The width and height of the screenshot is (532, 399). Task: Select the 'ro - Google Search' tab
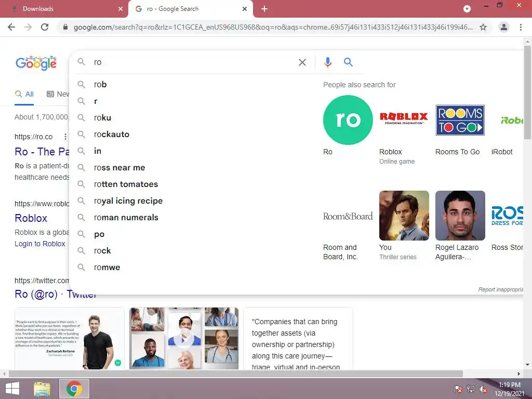[x=190, y=9]
